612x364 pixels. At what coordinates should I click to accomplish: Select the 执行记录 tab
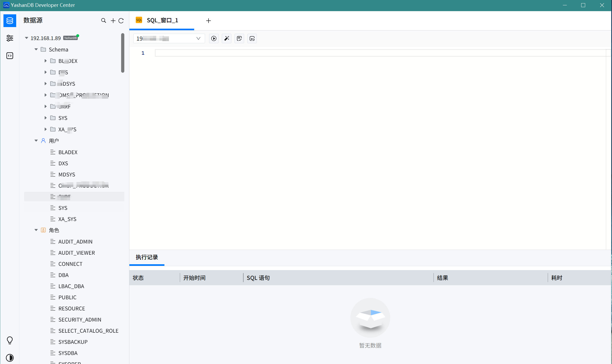147,257
